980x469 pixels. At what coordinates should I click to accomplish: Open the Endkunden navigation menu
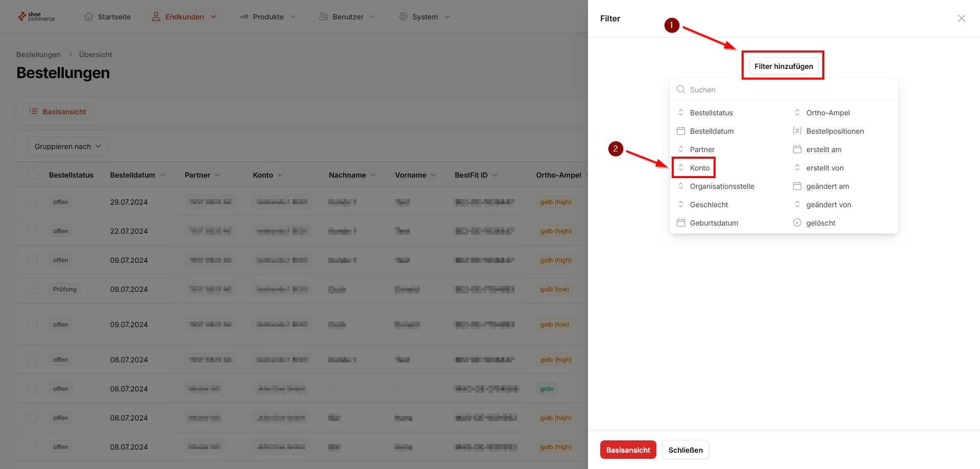(x=184, y=17)
